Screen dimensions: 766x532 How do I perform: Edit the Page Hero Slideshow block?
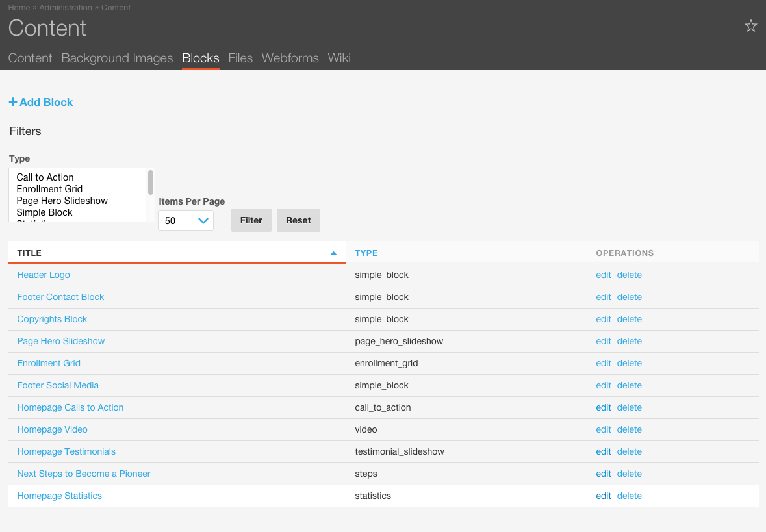pos(604,341)
